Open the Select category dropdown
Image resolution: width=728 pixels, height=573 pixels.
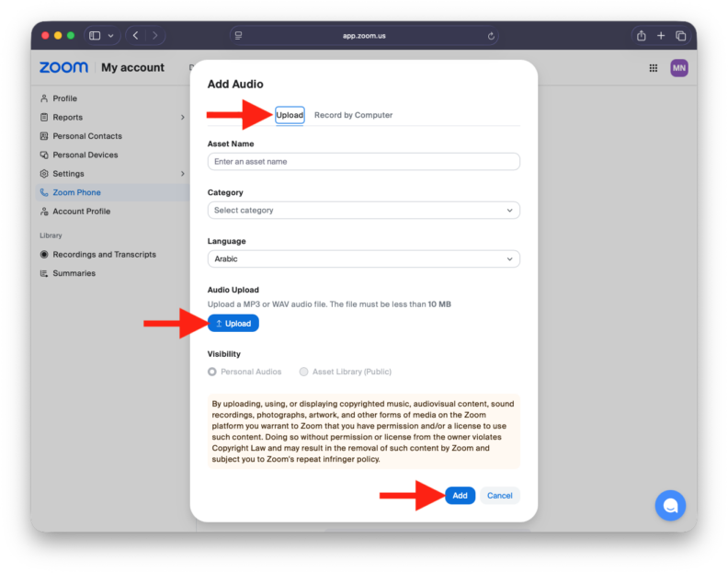click(363, 210)
